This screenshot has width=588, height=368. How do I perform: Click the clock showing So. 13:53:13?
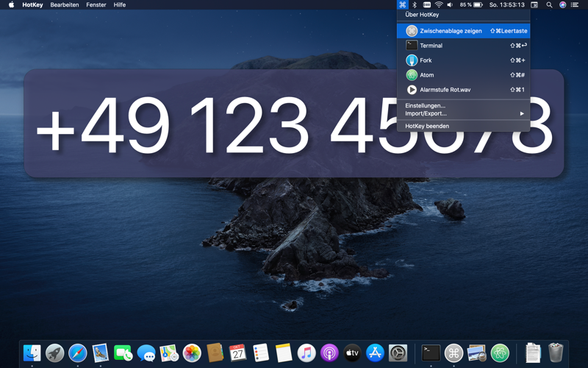pyautogui.click(x=506, y=5)
